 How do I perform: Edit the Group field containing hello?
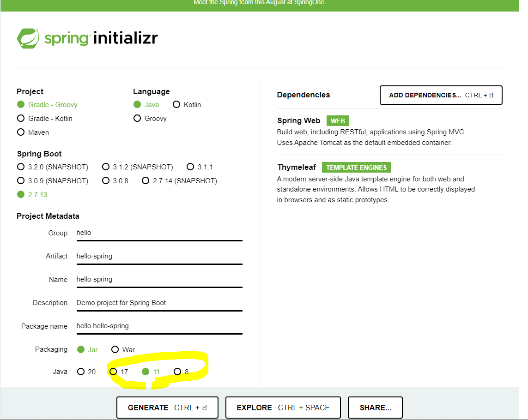coord(159,233)
